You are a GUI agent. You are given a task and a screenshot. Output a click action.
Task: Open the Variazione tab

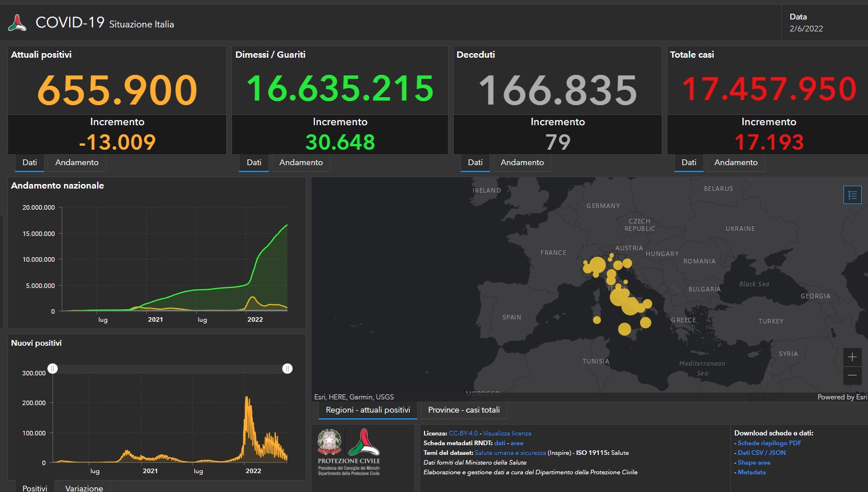(x=84, y=488)
